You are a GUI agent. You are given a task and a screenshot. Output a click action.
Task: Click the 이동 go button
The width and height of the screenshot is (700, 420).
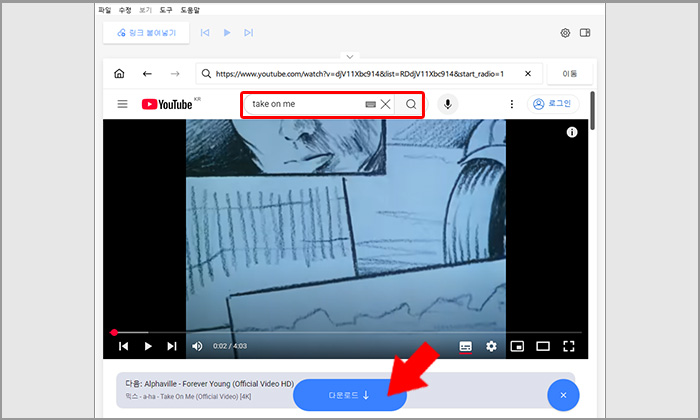(x=570, y=74)
